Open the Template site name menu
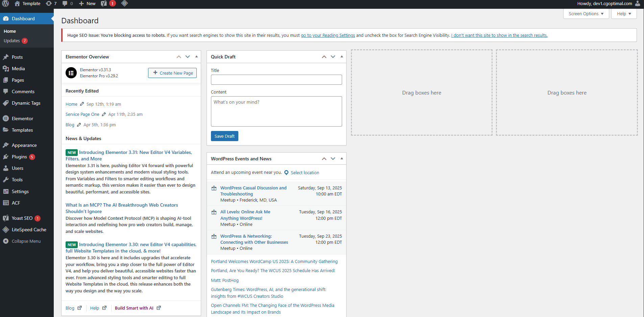Image resolution: width=644 pixels, height=317 pixels. click(x=27, y=3)
